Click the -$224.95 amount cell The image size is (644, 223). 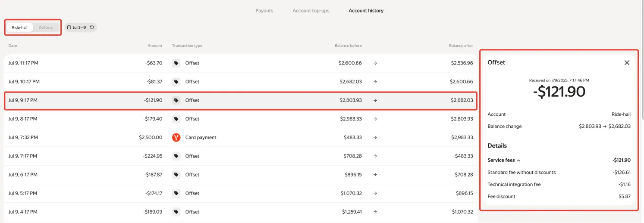click(x=153, y=156)
